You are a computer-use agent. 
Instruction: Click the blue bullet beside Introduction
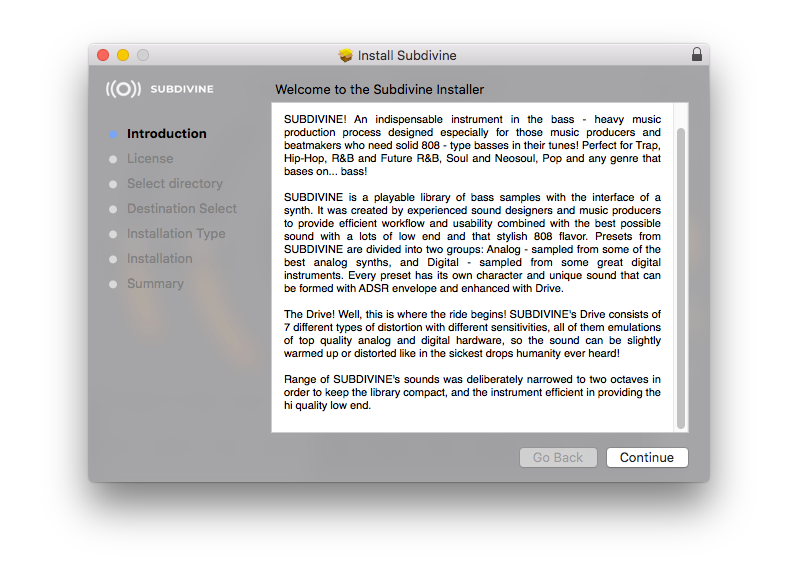(113, 134)
